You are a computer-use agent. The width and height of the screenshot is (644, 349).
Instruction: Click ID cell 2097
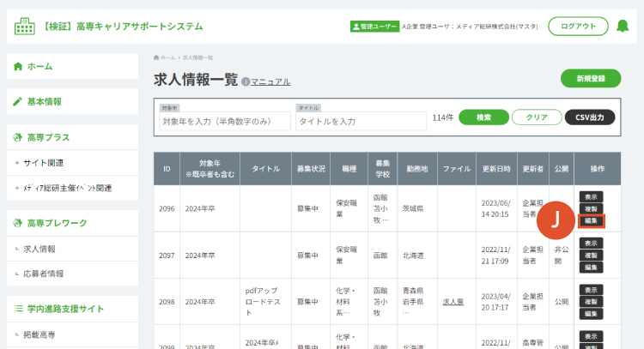pos(167,256)
